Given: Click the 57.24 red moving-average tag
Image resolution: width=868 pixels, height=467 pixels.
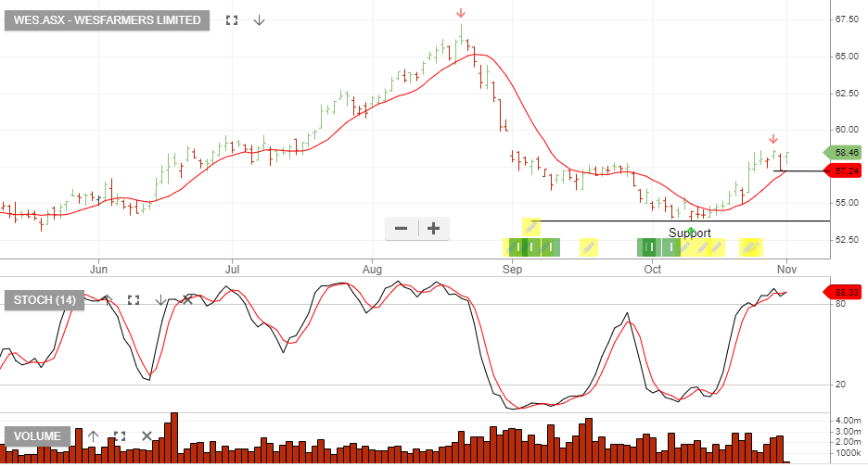Looking at the screenshot, I should 843,171.
